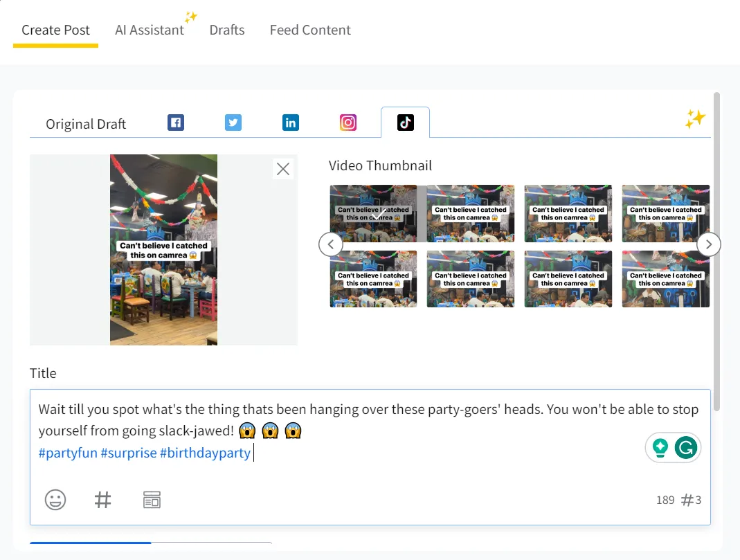Screen dimensions: 740x560
Task: Open the saved templates icon
Action: 152,499
